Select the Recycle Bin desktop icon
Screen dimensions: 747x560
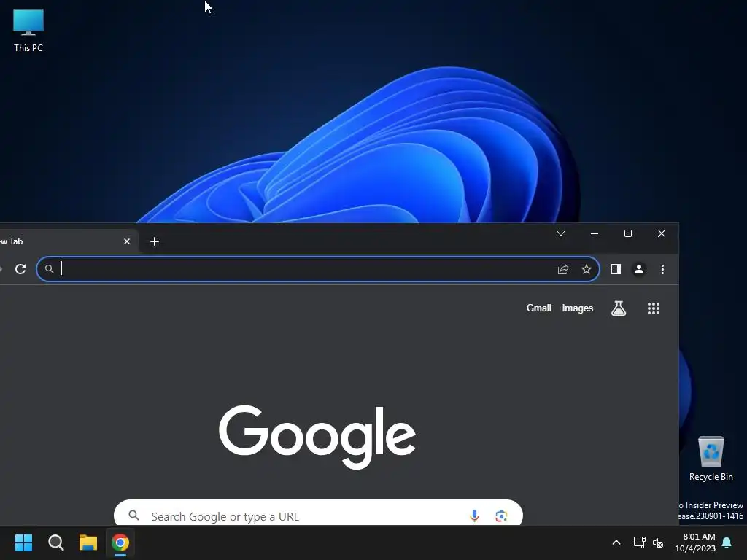(x=711, y=459)
